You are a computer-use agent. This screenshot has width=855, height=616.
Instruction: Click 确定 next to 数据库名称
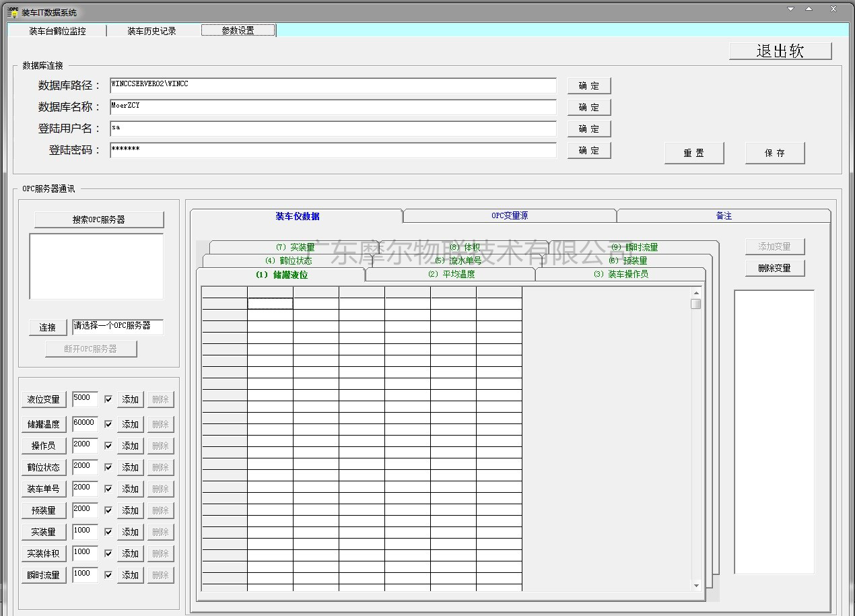pos(589,107)
